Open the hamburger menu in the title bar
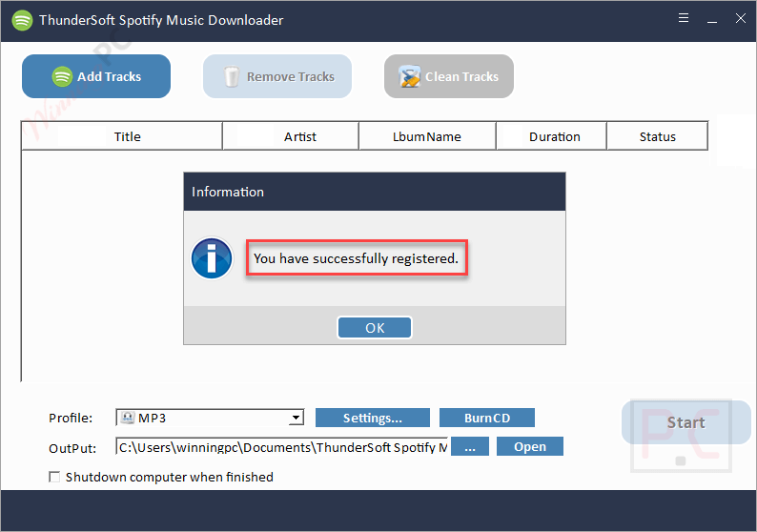This screenshot has width=757, height=532. click(x=684, y=18)
